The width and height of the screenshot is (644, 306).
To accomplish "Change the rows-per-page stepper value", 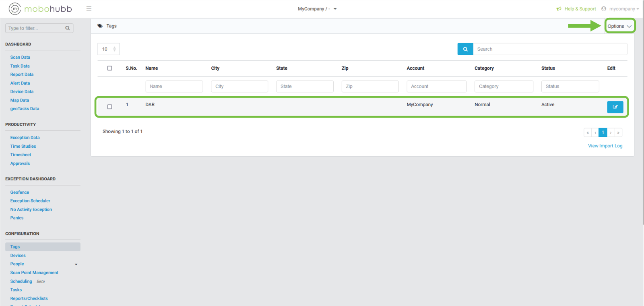I will (114, 49).
